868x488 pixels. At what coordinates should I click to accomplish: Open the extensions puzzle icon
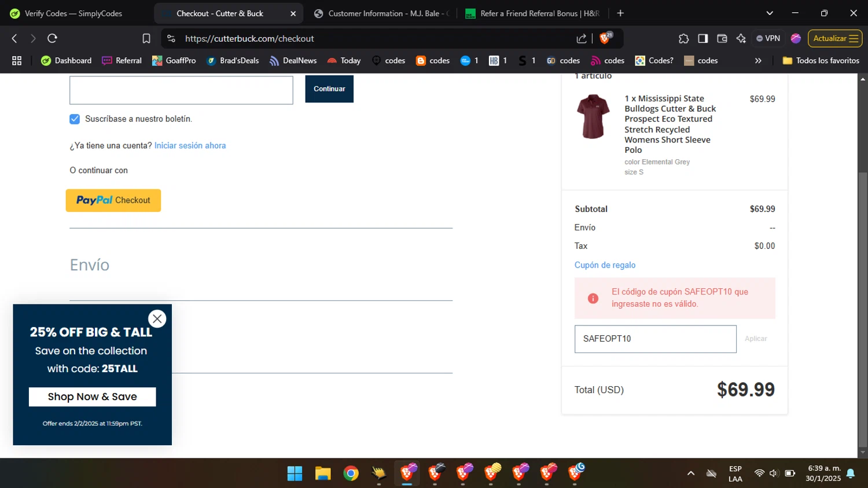(x=683, y=38)
